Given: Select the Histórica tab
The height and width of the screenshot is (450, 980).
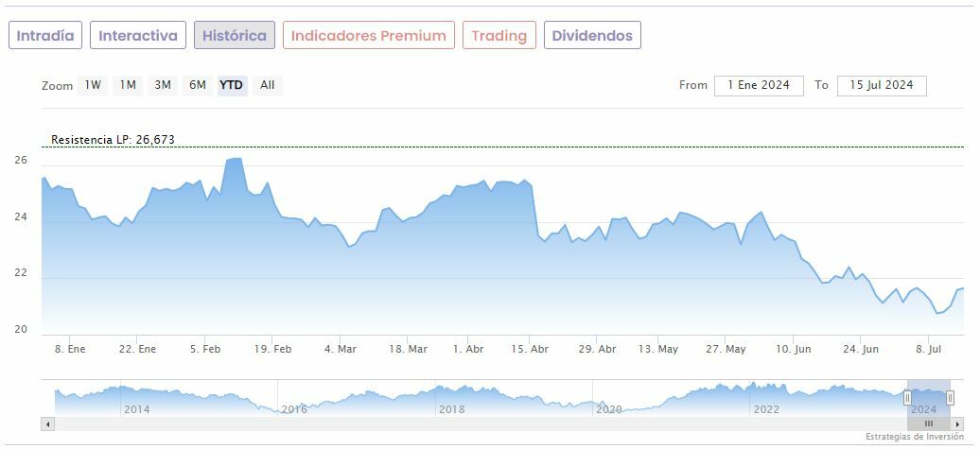Looking at the screenshot, I should 235,36.
